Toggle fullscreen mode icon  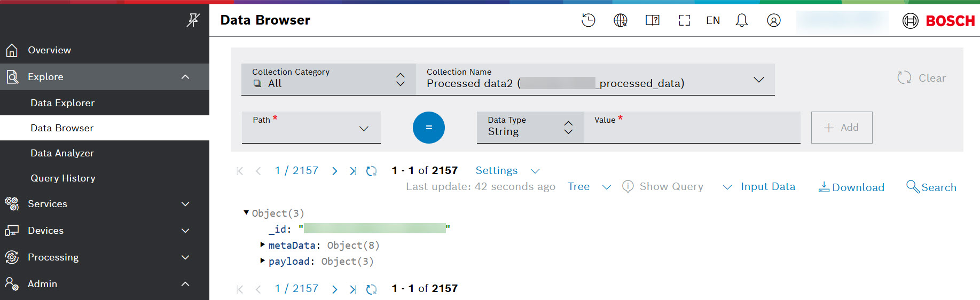684,20
